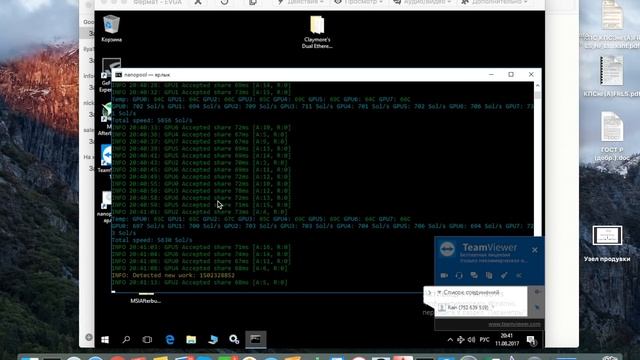The image size is (640, 360).
Task: Open the Действия menu in TeamViewer toolbar
Action: click(300, 2)
